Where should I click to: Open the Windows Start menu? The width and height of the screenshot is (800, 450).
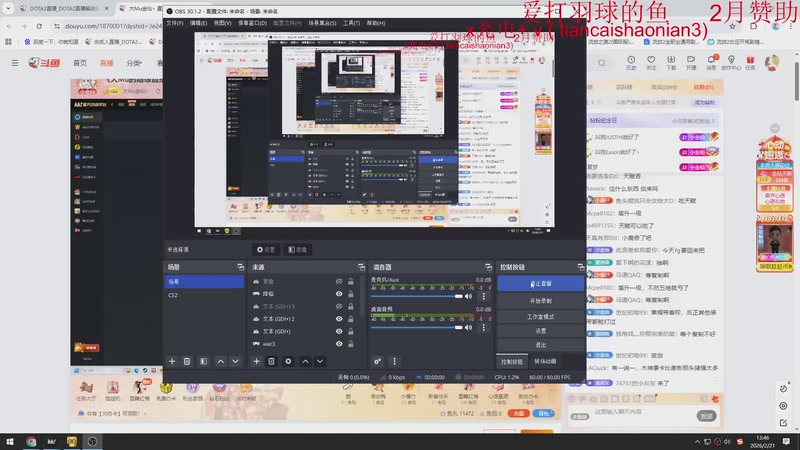tap(10, 442)
